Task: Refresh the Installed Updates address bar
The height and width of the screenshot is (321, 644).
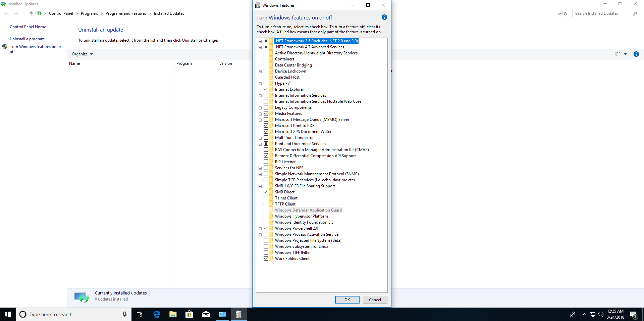Action: [566, 13]
